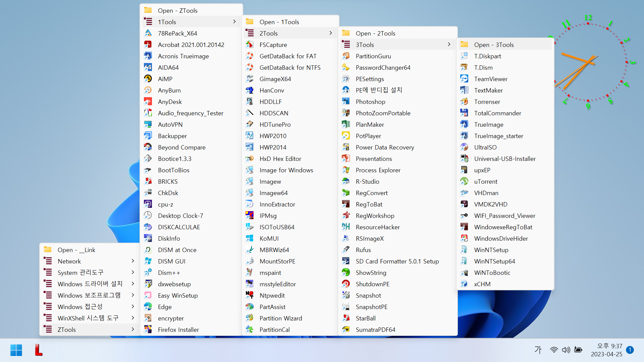
Task: Click the notification badge in the taskbar
Action: pyautogui.click(x=630, y=350)
